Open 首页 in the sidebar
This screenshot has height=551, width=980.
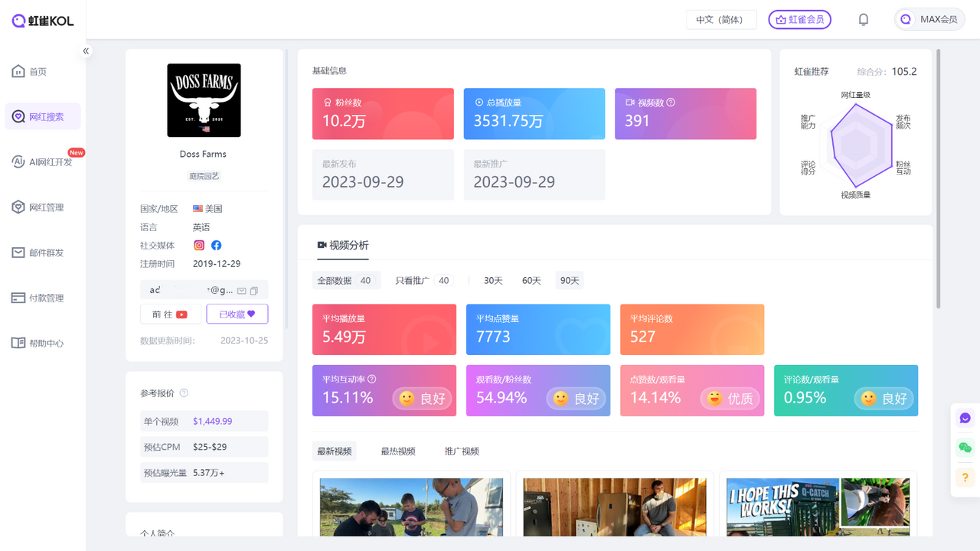click(x=43, y=71)
